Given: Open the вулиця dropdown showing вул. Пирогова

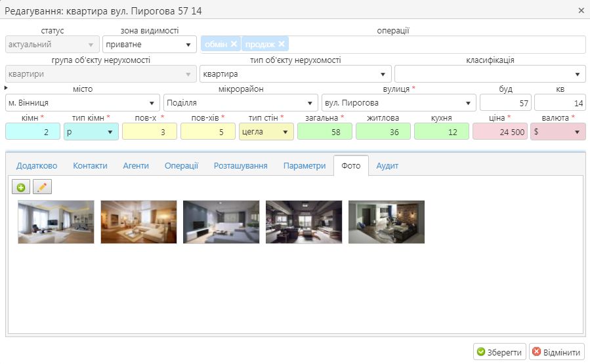Looking at the screenshot, I should click(398, 103).
